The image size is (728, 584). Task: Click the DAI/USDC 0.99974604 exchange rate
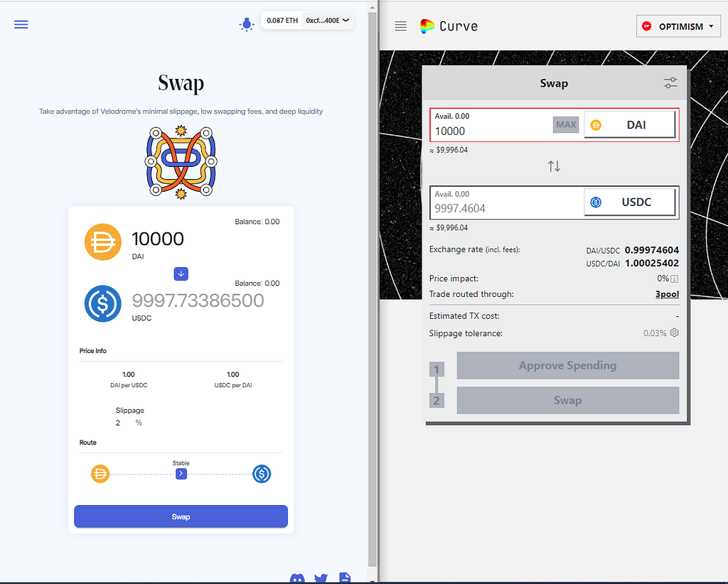652,250
